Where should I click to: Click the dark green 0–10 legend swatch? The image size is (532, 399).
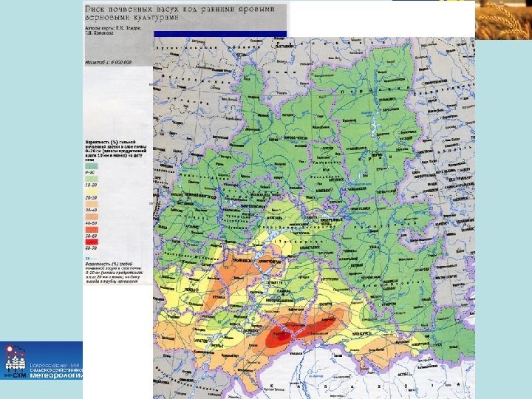92,166
